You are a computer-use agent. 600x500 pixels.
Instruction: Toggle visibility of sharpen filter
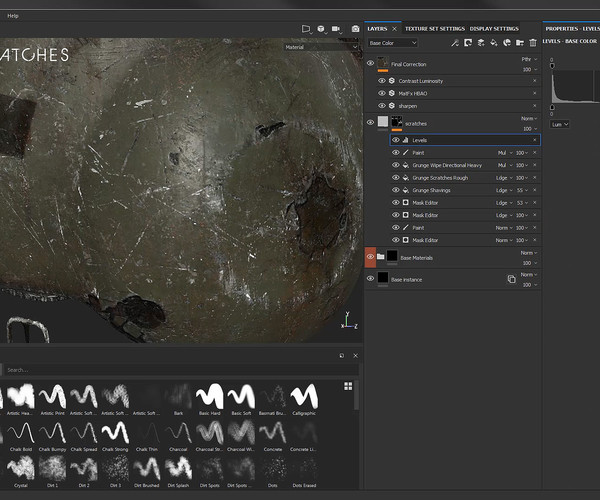pyautogui.click(x=382, y=106)
